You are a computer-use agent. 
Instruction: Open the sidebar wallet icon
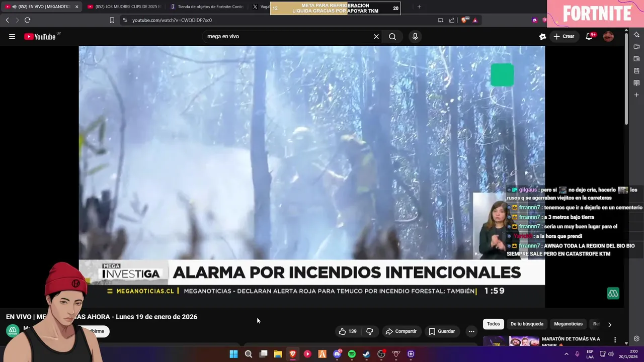click(636, 59)
